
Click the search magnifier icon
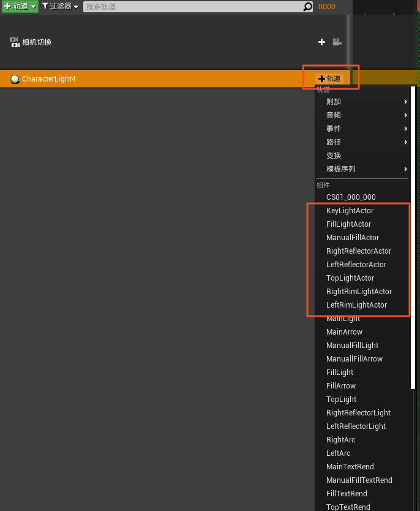click(308, 7)
